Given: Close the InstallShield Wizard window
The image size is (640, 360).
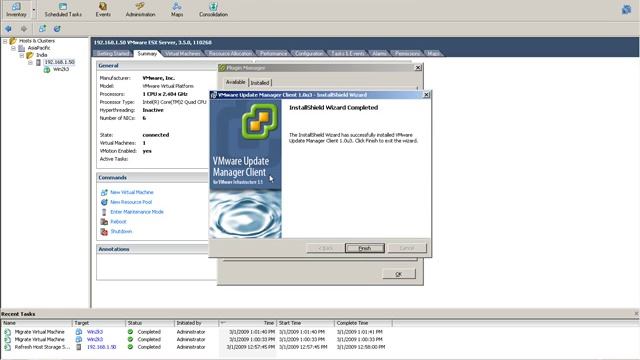Looking at the screenshot, I should (426, 95).
